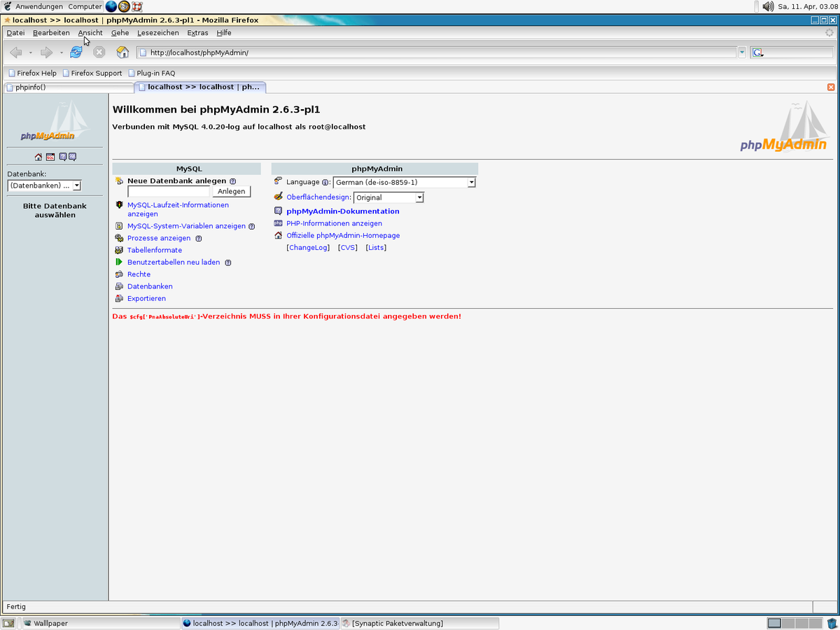Image resolution: width=840 pixels, height=630 pixels.
Task: Open the Gehe menu
Action: (x=120, y=33)
